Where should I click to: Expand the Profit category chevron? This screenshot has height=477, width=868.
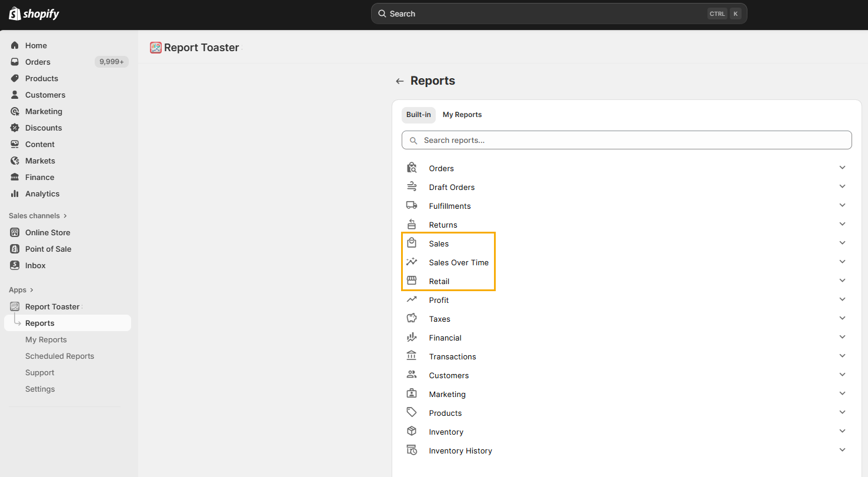coord(842,299)
